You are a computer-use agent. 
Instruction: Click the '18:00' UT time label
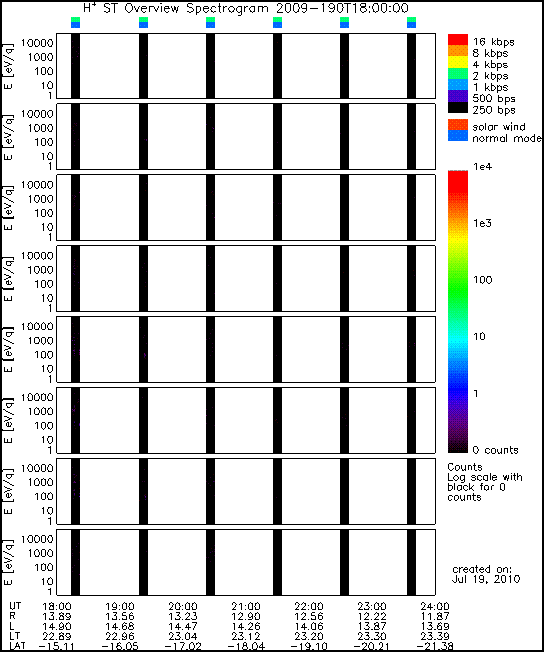click(57, 607)
